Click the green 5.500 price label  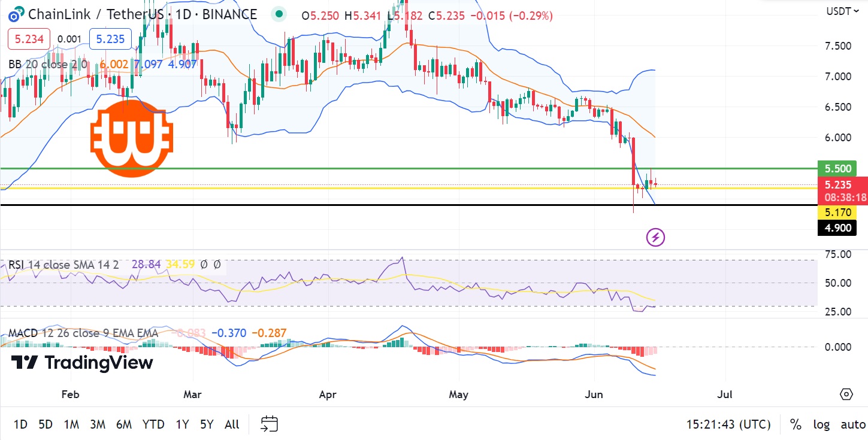836,169
